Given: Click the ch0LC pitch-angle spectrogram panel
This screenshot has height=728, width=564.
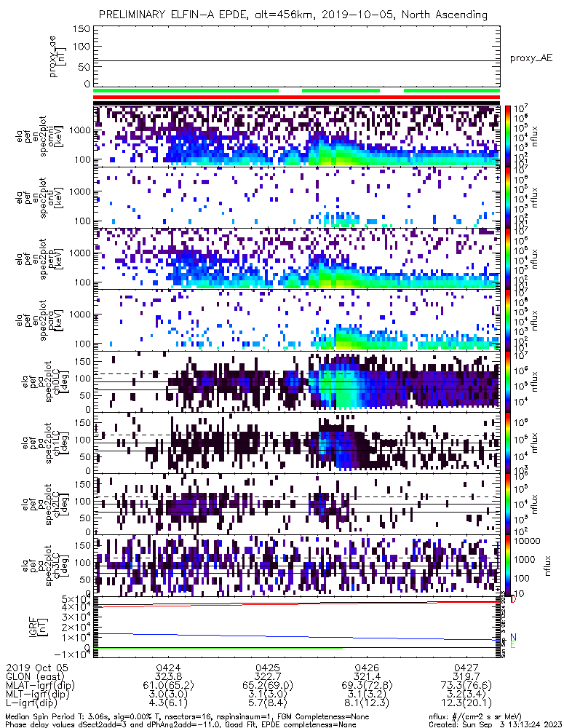Looking at the screenshot, I should (297, 381).
